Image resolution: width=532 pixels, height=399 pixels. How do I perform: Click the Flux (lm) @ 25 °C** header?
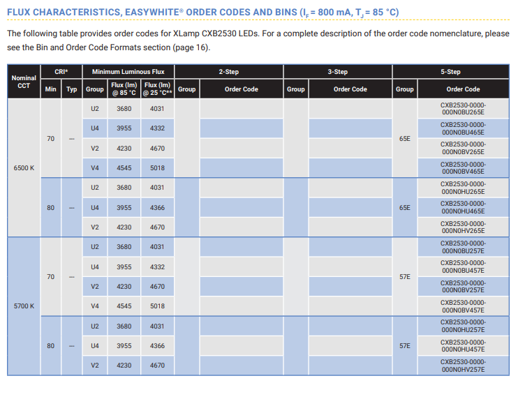[157, 89]
